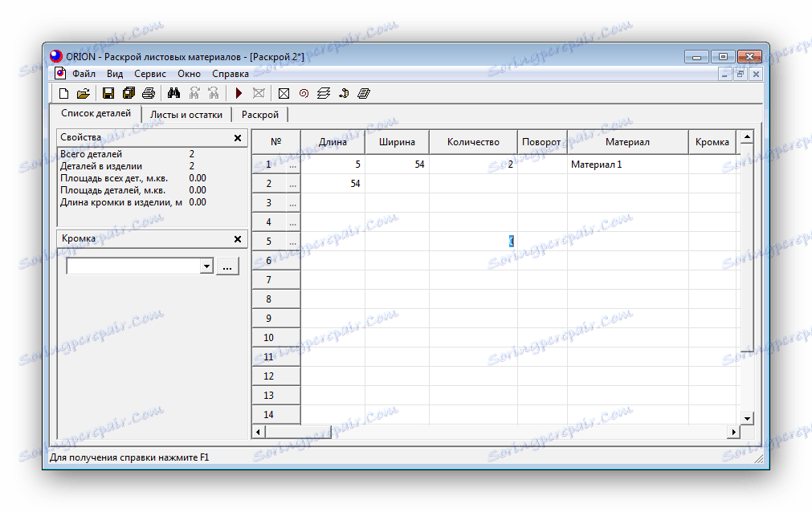812x512 pixels.
Task: Minimize the inner document window
Action: click(x=724, y=74)
